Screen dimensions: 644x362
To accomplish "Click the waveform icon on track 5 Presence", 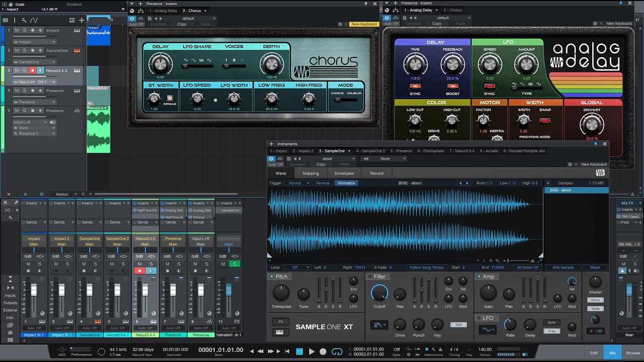I will click(x=77, y=111).
